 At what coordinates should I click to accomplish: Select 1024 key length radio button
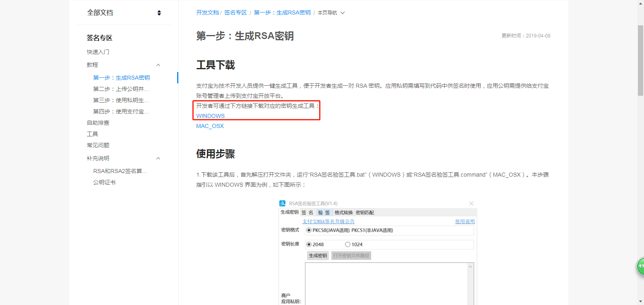click(x=348, y=245)
